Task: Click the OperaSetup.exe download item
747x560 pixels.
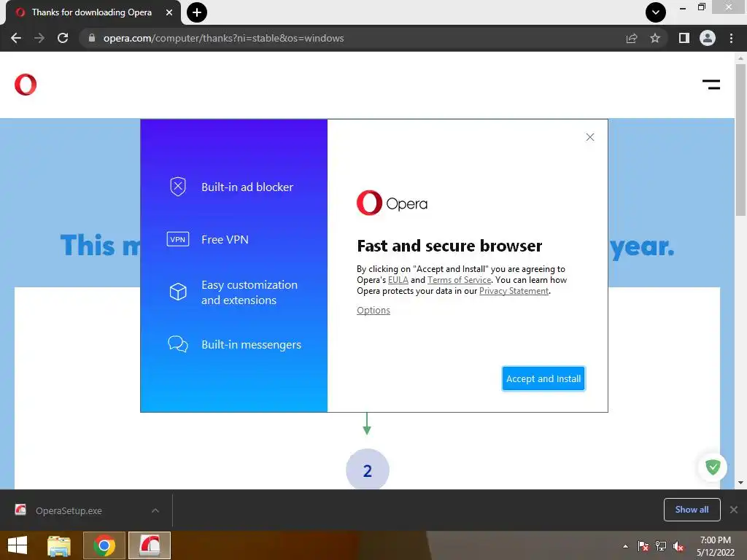Action: (x=69, y=510)
